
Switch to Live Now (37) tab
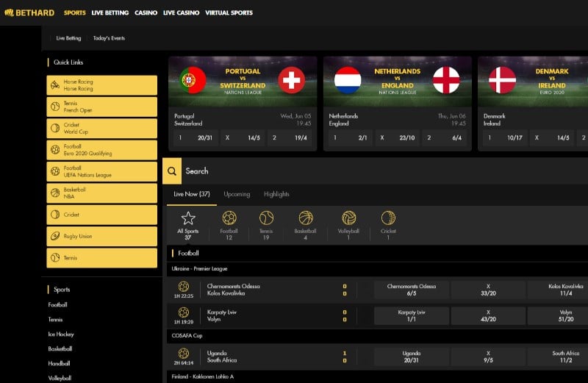(x=192, y=194)
